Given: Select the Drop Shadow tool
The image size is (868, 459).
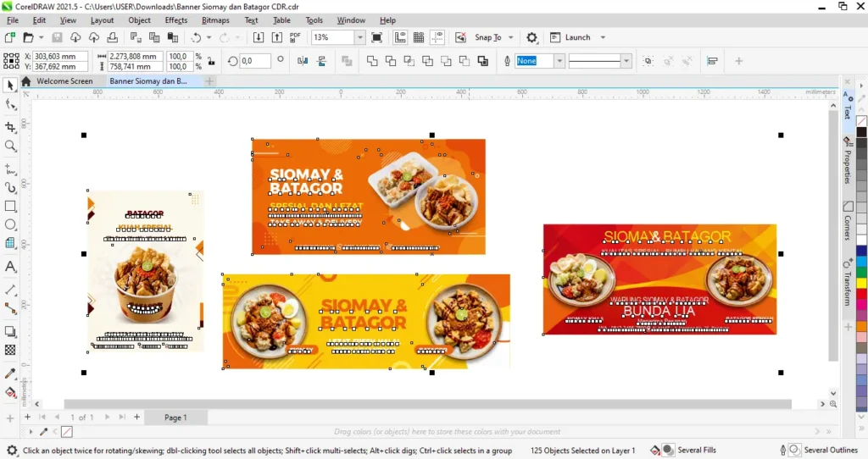Looking at the screenshot, I should pos(10,331).
